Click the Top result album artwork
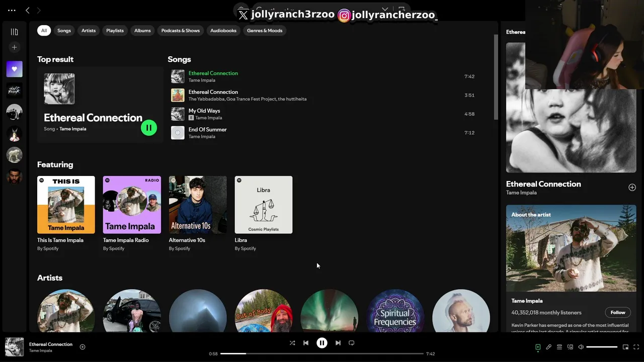Image resolution: width=644 pixels, height=362 pixels. tap(59, 89)
